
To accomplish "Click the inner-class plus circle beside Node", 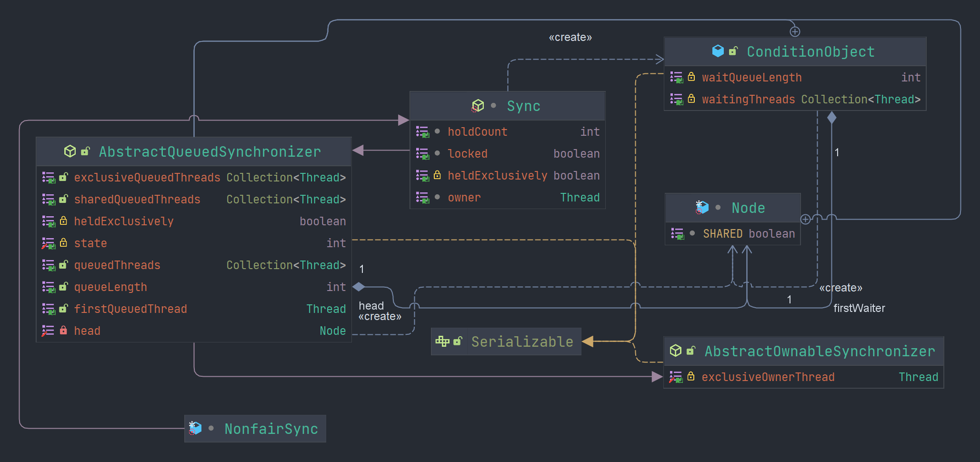I will click(805, 219).
